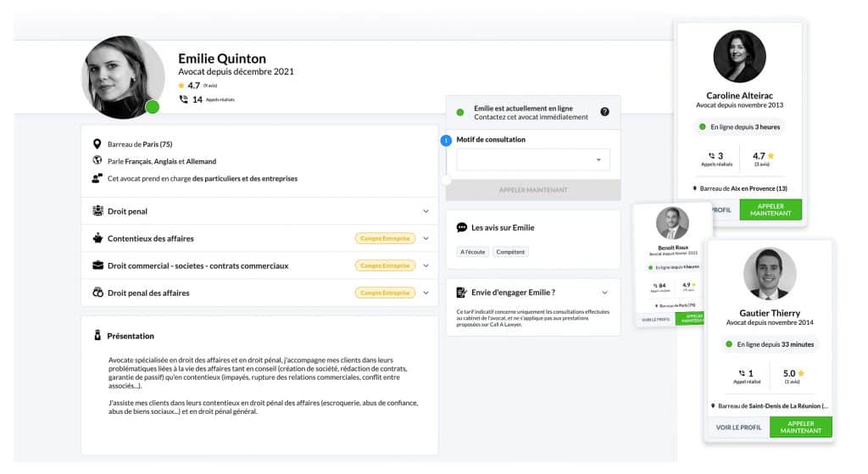The image size is (868, 474).
Task: Click Caroline Alteirac's profile photo
Action: coord(739,57)
